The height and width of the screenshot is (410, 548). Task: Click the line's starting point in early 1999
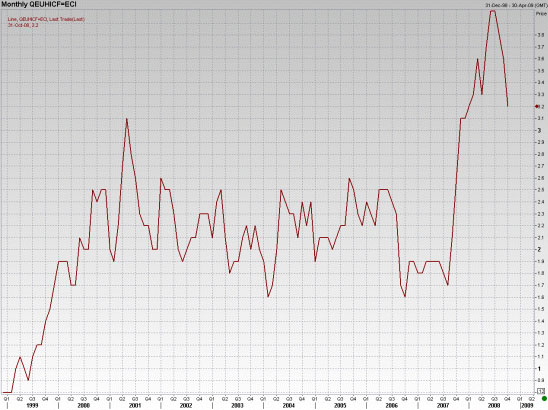click(x=4, y=392)
